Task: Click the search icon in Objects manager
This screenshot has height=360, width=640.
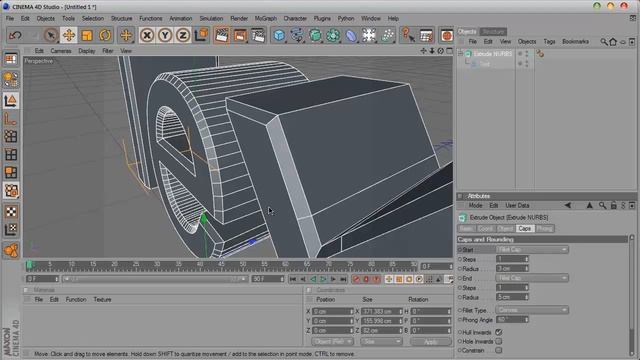Action: point(604,42)
